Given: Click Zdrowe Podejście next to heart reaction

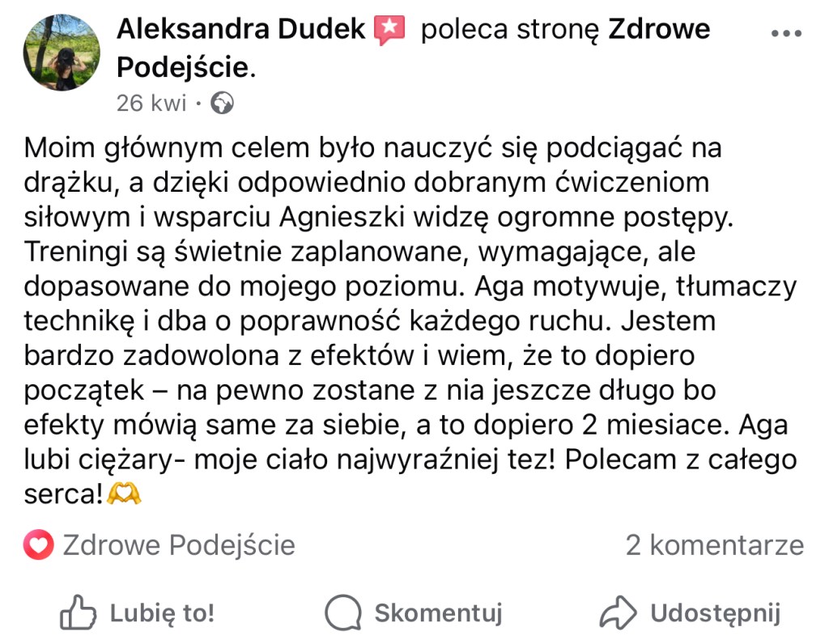Looking at the screenshot, I should pyautogui.click(x=179, y=545).
